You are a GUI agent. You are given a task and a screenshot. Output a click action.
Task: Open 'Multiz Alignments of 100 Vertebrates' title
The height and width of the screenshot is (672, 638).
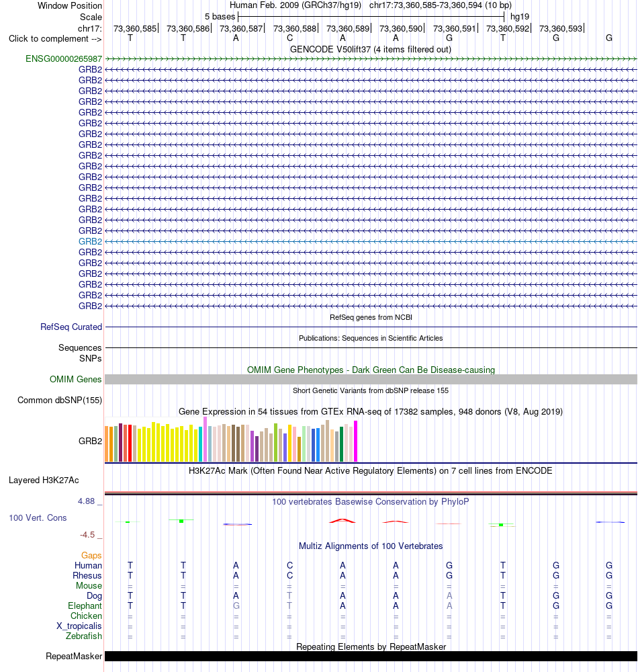(x=371, y=546)
